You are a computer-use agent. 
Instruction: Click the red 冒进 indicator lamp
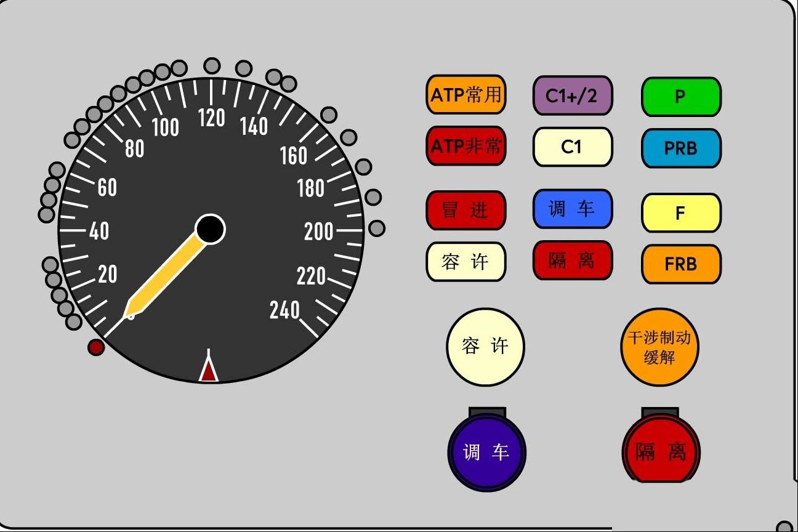coord(466,210)
